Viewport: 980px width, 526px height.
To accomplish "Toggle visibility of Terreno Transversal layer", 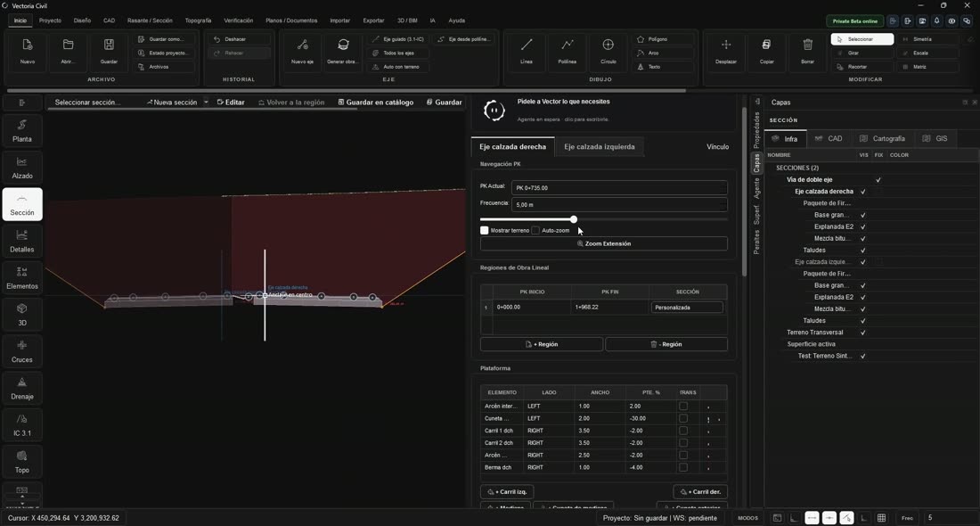I will (863, 333).
